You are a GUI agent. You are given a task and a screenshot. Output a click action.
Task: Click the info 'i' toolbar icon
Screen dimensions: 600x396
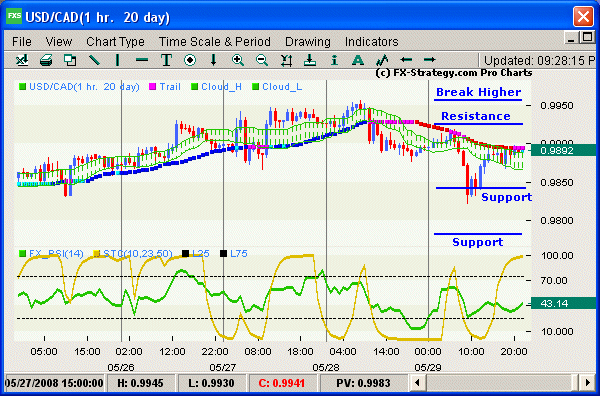334,60
